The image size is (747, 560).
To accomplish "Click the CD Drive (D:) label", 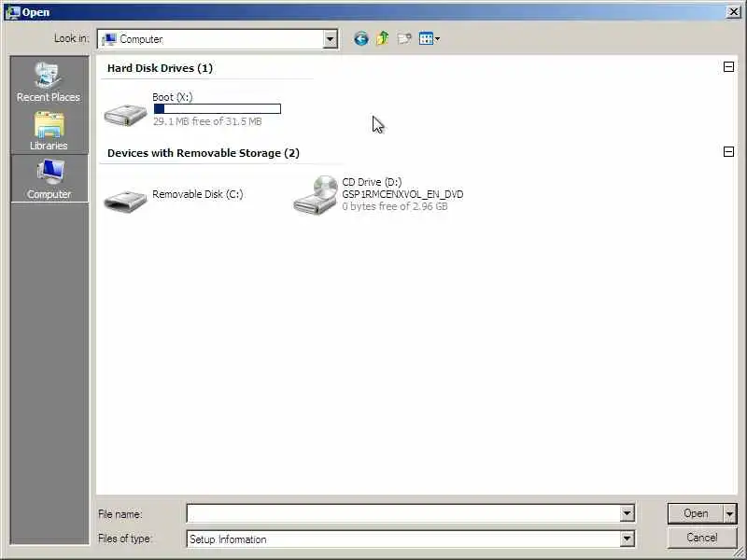I will click(372, 182).
